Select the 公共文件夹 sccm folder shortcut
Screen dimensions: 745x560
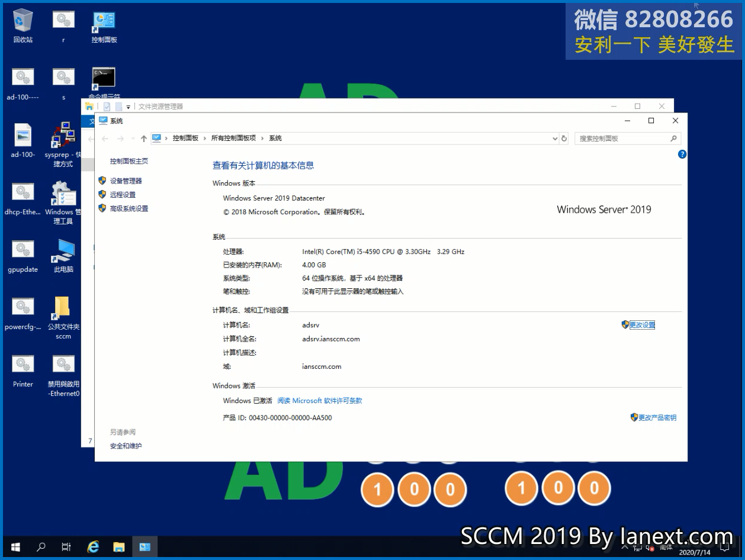[63, 318]
